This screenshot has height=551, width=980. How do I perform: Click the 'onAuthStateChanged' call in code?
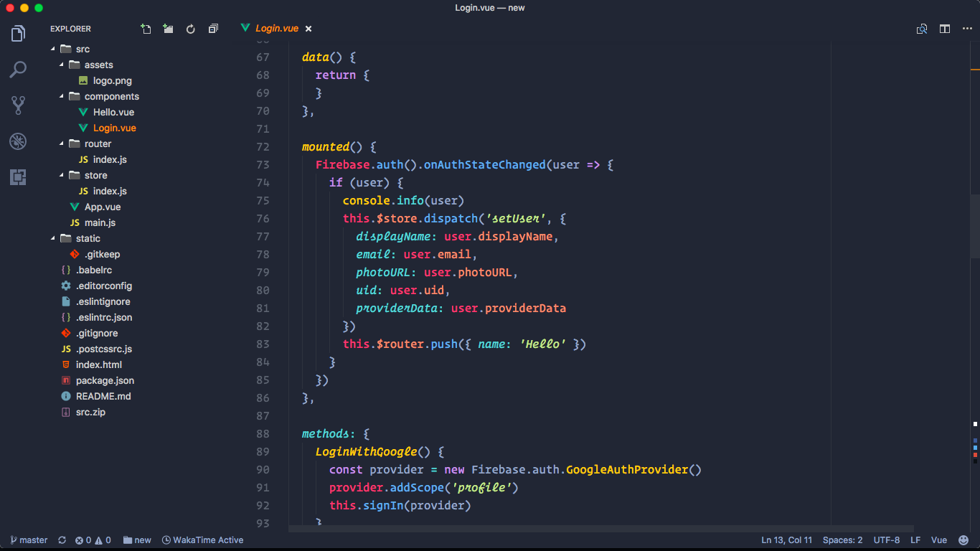coord(484,164)
